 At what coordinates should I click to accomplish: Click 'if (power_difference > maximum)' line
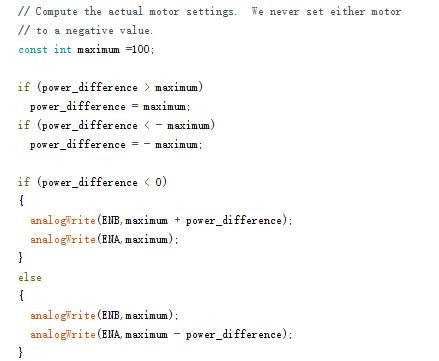(110, 87)
